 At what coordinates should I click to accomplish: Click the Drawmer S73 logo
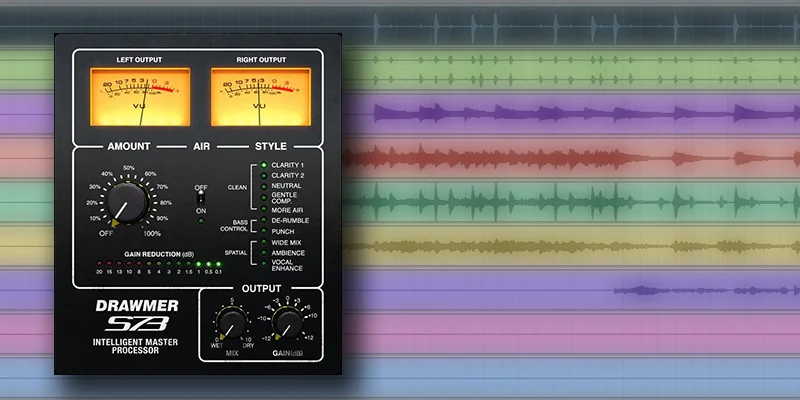click(137, 315)
